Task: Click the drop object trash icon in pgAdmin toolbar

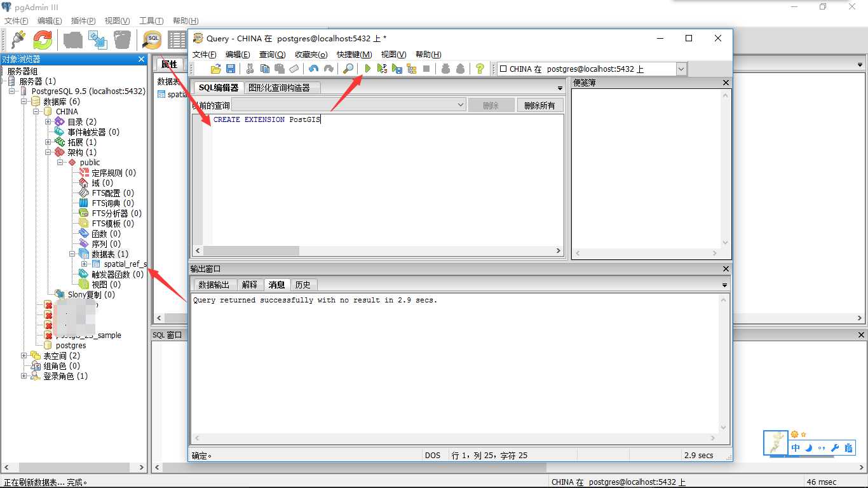Action: pyautogui.click(x=122, y=40)
